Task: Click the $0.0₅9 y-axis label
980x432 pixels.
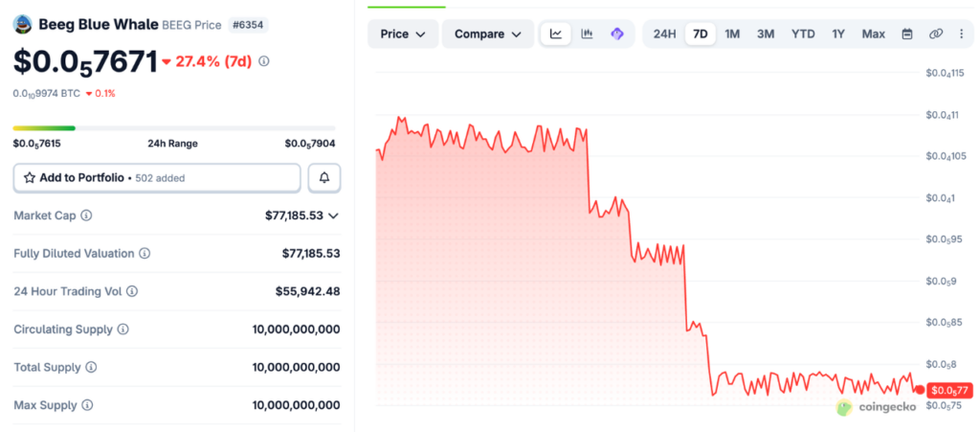Action: click(942, 282)
